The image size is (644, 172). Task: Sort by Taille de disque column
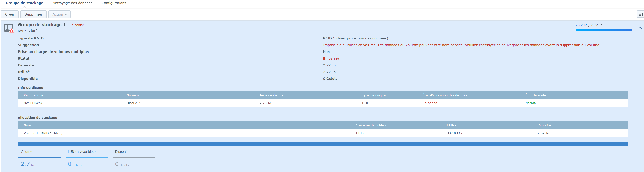(x=271, y=95)
